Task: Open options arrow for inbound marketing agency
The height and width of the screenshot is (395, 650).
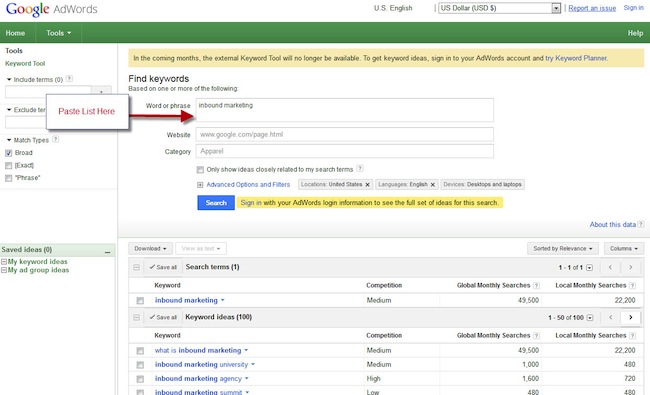Action: click(247, 378)
